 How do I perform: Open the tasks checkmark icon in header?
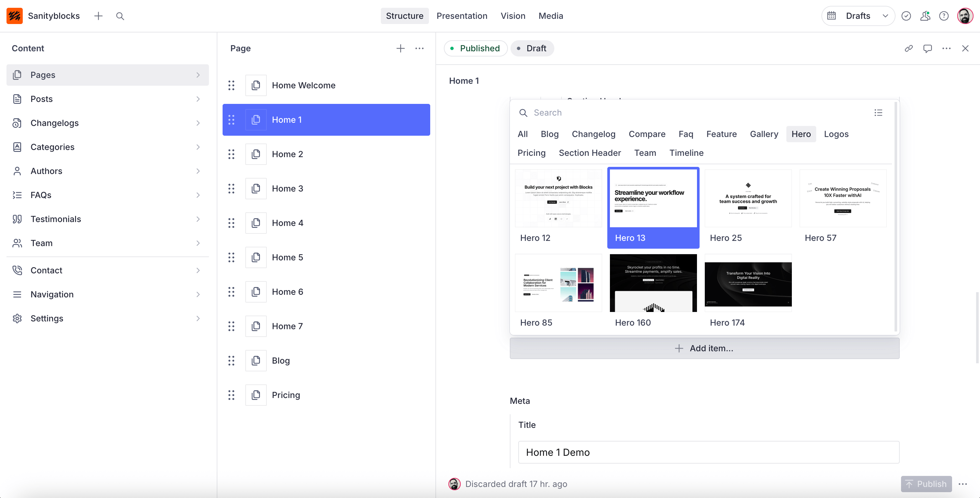[906, 16]
